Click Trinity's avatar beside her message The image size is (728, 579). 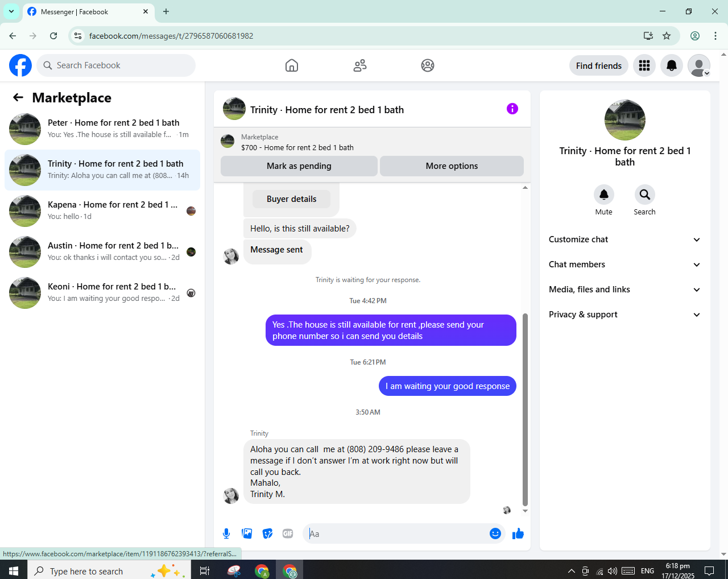231,495
